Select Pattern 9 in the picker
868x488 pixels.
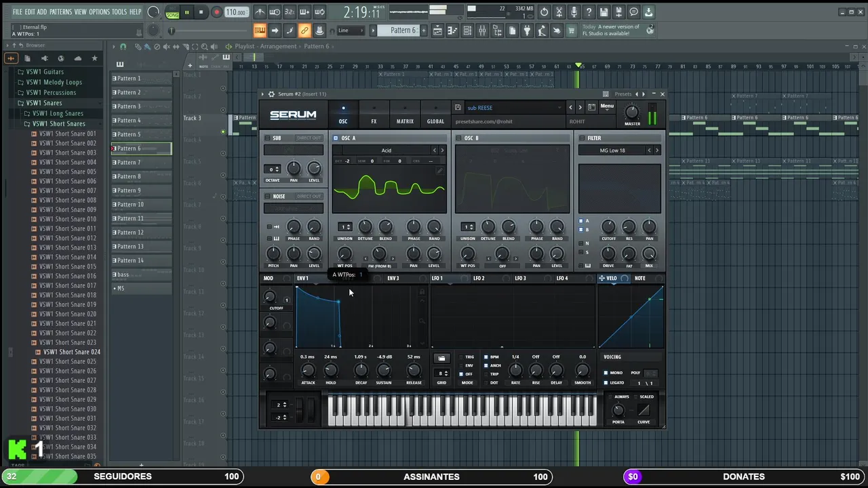(x=140, y=190)
